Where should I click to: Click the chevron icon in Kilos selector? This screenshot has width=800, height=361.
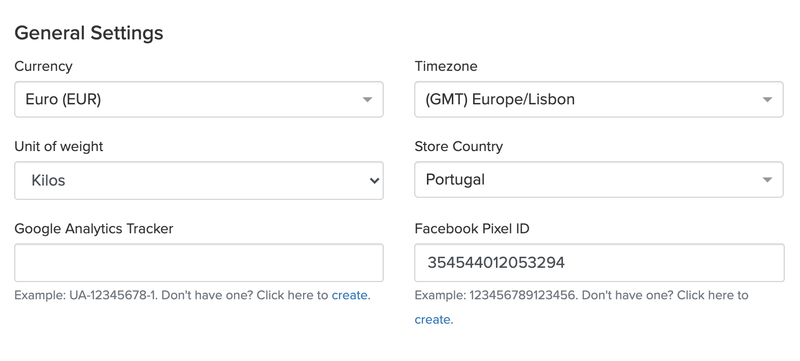coord(374,180)
